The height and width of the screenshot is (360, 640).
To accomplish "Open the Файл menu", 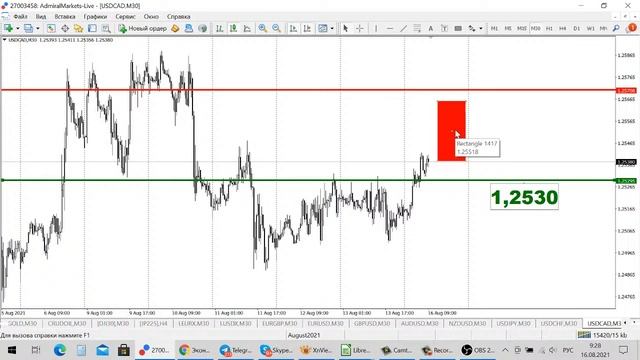I will point(20,17).
